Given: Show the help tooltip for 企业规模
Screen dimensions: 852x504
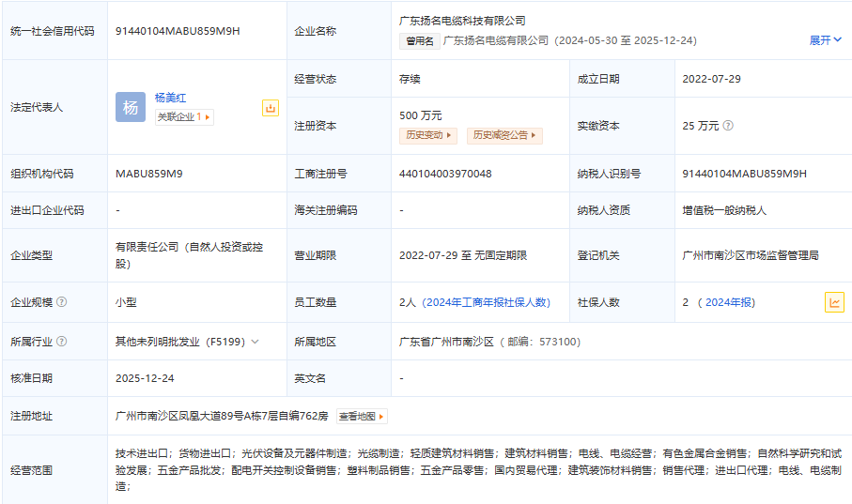Looking at the screenshot, I should pos(62,302).
